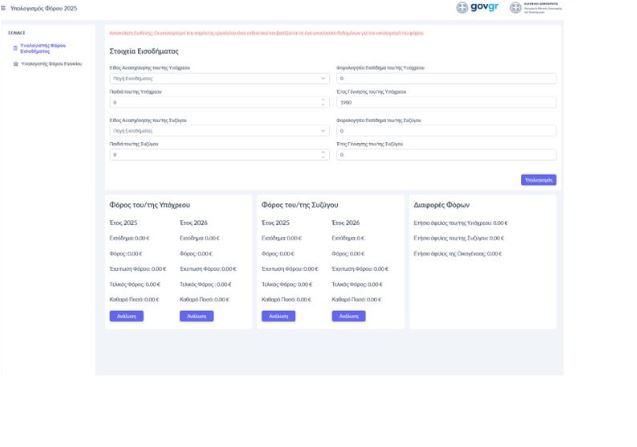Click Ανάλυση button under taxpayer's 2025 column
Image resolution: width=637 pixels, height=447 pixels.
point(126,316)
